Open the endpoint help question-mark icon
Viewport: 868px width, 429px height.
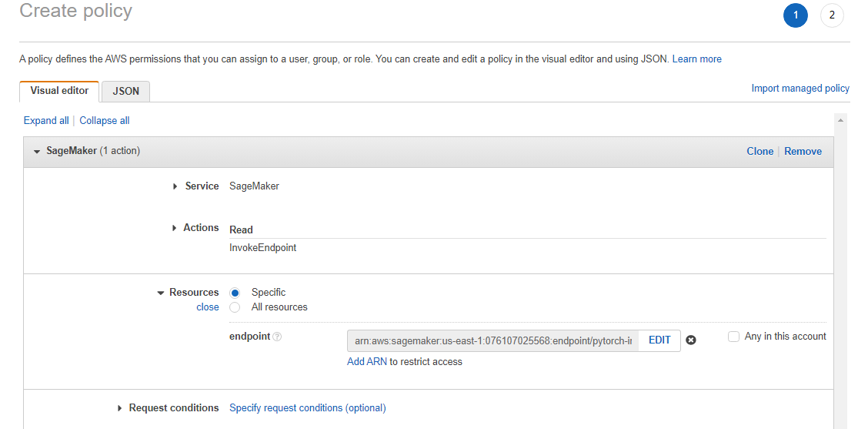point(277,337)
